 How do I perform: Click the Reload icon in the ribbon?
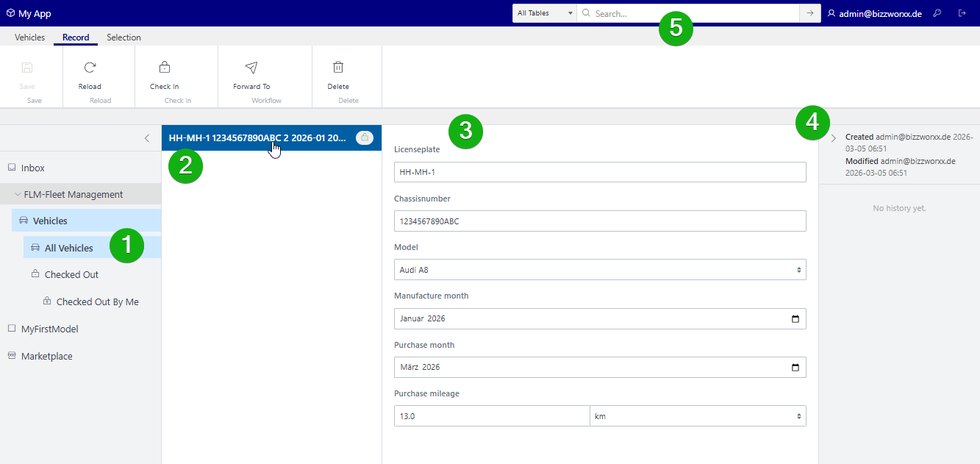pyautogui.click(x=90, y=68)
